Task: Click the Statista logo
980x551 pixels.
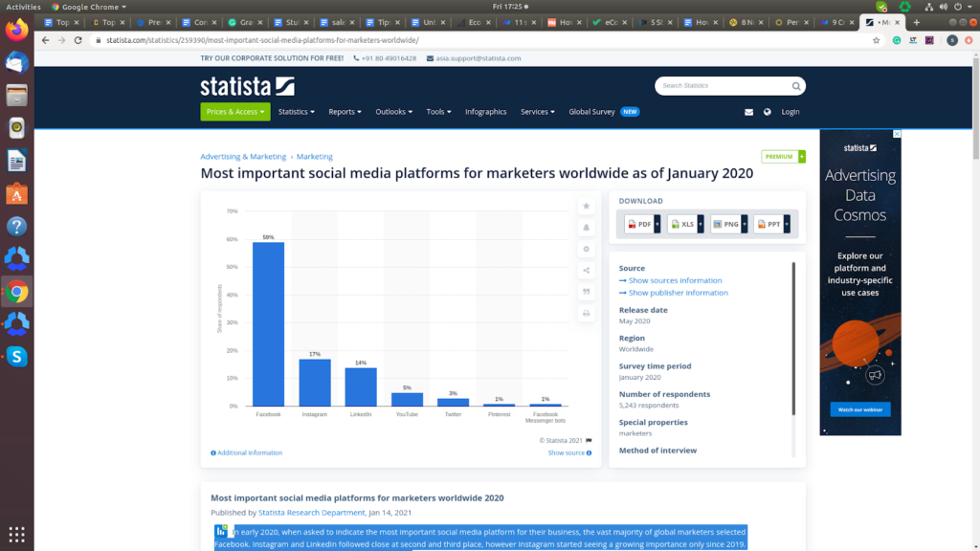Action: [248, 86]
